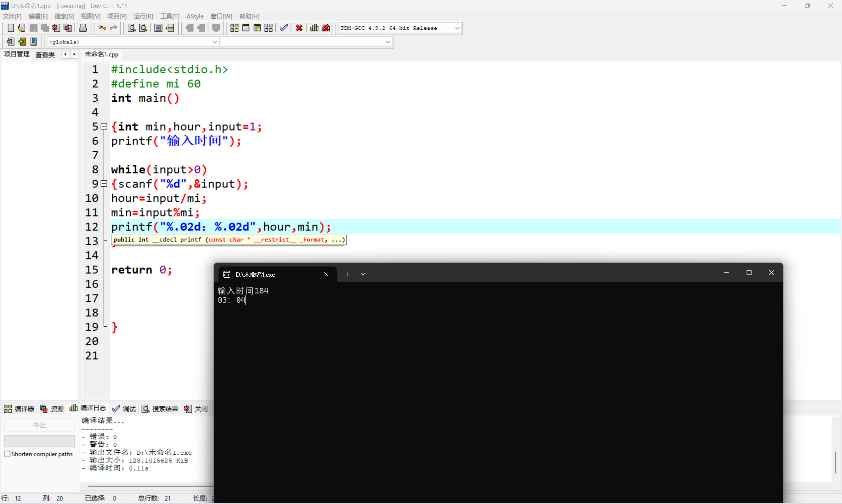The height and width of the screenshot is (504, 842).
Task: Switch to the 查看类 panel tab
Action: click(45, 55)
